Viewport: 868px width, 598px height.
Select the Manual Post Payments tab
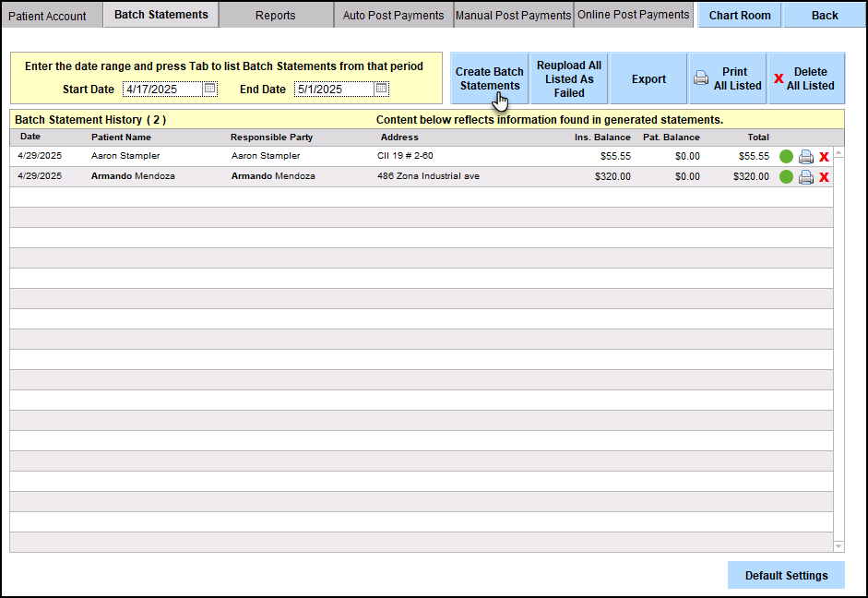click(x=513, y=16)
